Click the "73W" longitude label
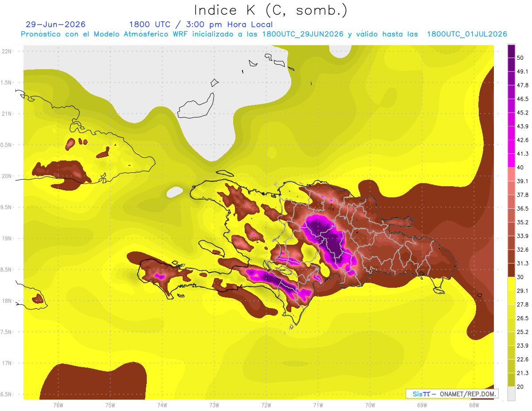Image resolution: width=532 pixels, height=411 pixels. point(214,405)
